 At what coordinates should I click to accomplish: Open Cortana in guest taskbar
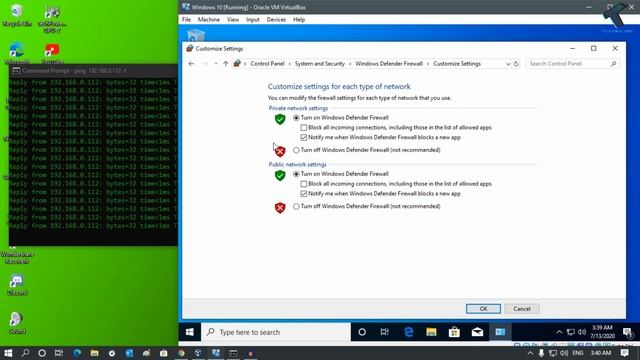click(362, 332)
